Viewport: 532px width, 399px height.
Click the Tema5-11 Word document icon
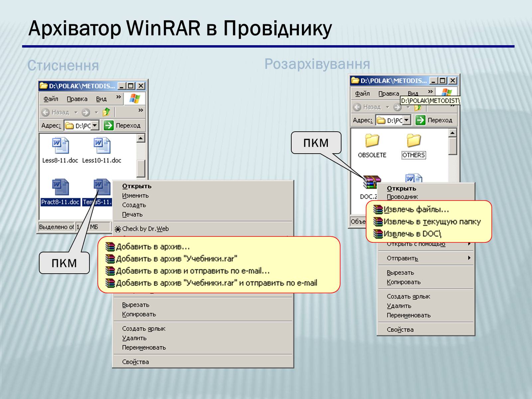tap(101, 187)
